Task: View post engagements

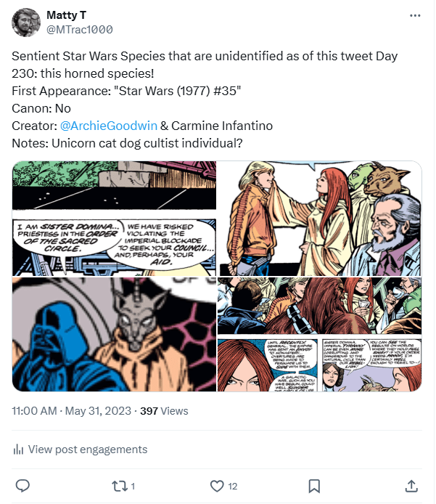Action: (87, 450)
